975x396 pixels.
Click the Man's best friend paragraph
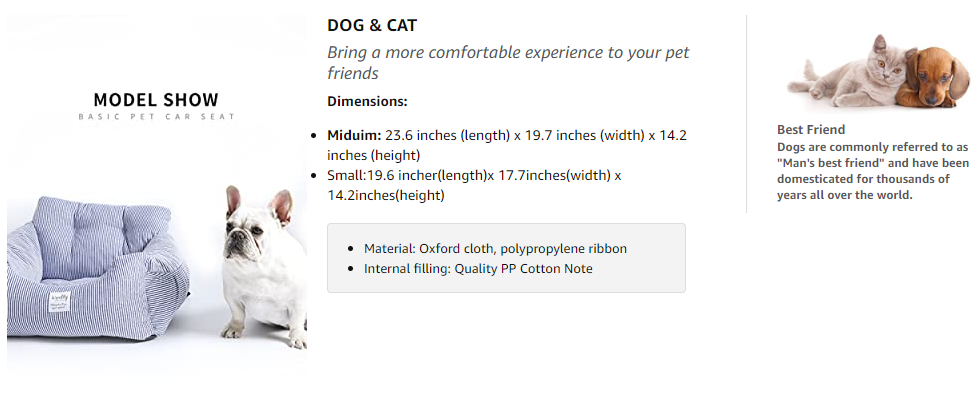pos(872,171)
